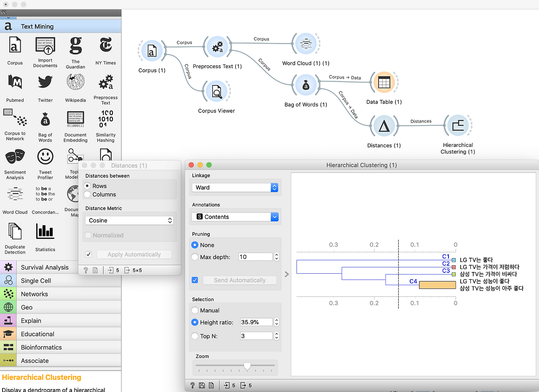Image resolution: width=539 pixels, height=392 pixels.
Task: Open the Ward linkage dropdown
Action: coord(235,187)
